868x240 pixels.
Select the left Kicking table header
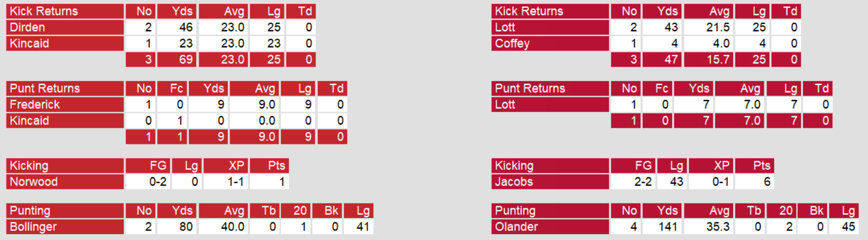[29, 166]
